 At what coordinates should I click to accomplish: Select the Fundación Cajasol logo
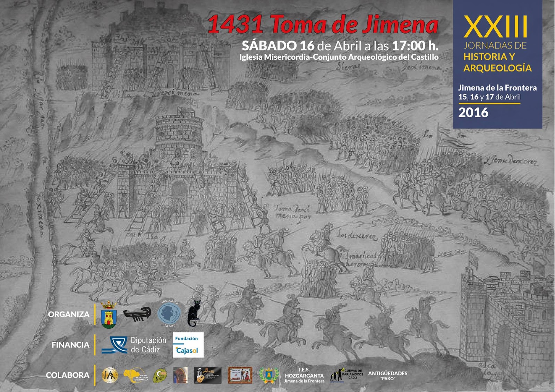click(188, 344)
